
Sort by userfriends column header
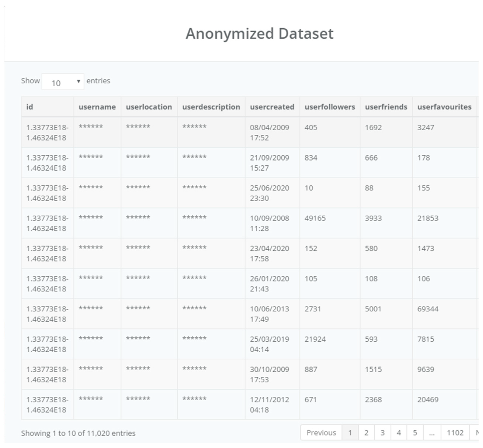[386, 107]
